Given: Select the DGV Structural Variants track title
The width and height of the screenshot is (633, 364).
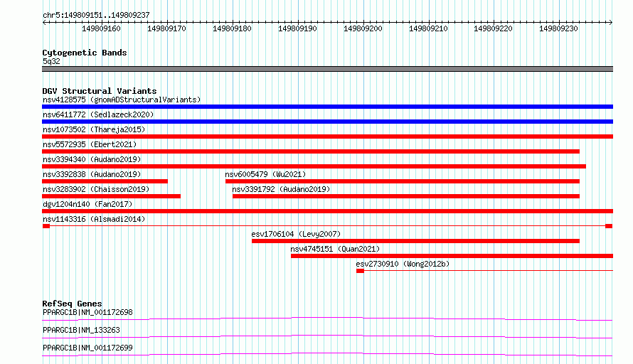Looking at the screenshot, I should 100,91.
